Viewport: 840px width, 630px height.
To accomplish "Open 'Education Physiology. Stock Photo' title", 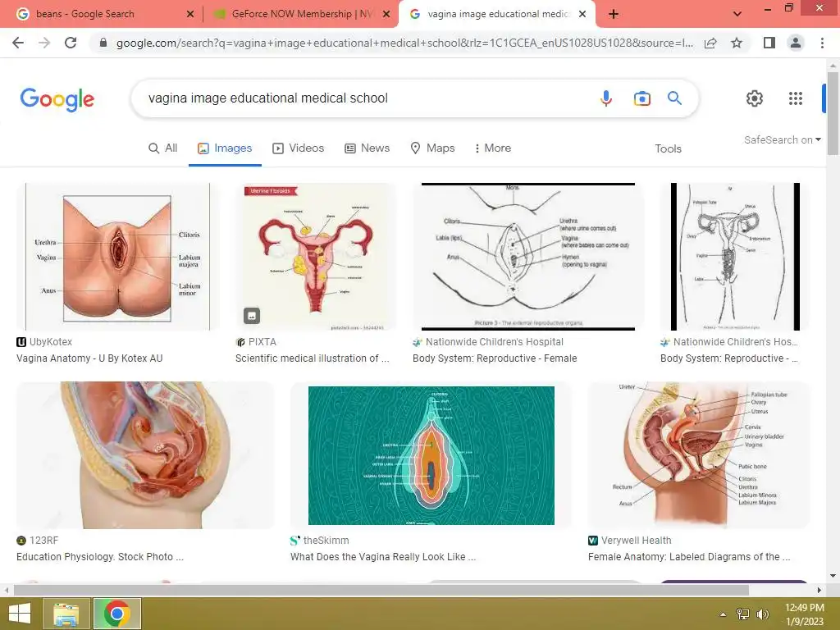I will click(100, 557).
